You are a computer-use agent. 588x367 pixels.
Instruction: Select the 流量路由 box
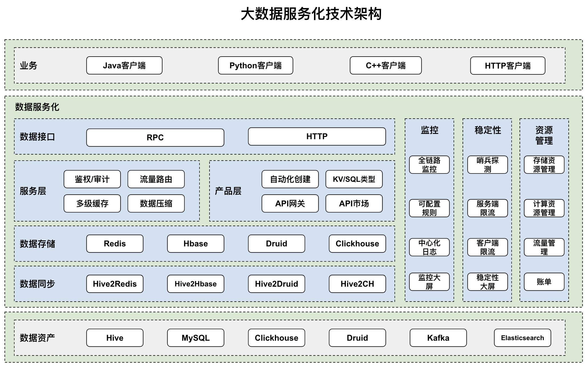[156, 179]
